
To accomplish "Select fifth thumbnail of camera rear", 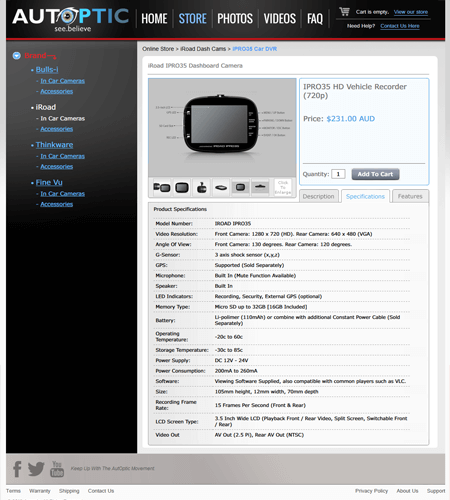I will click(240, 187).
